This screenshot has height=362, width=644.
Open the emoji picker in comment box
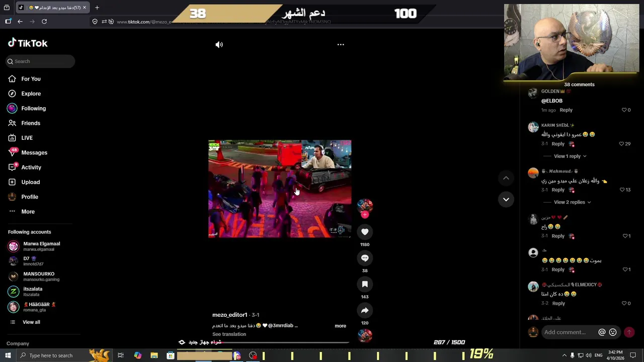pos(613,332)
